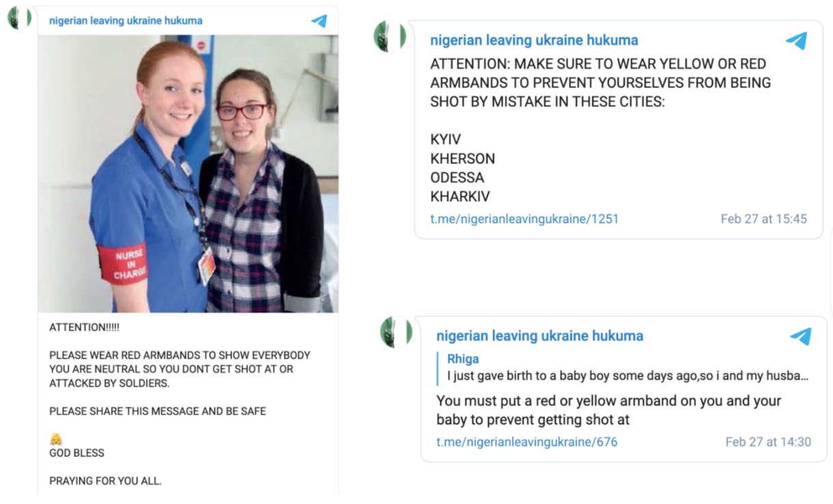The height and width of the screenshot is (504, 833).
Task: Click channel avatar beside the Rhiga reply post
Action: pyautogui.click(x=396, y=332)
